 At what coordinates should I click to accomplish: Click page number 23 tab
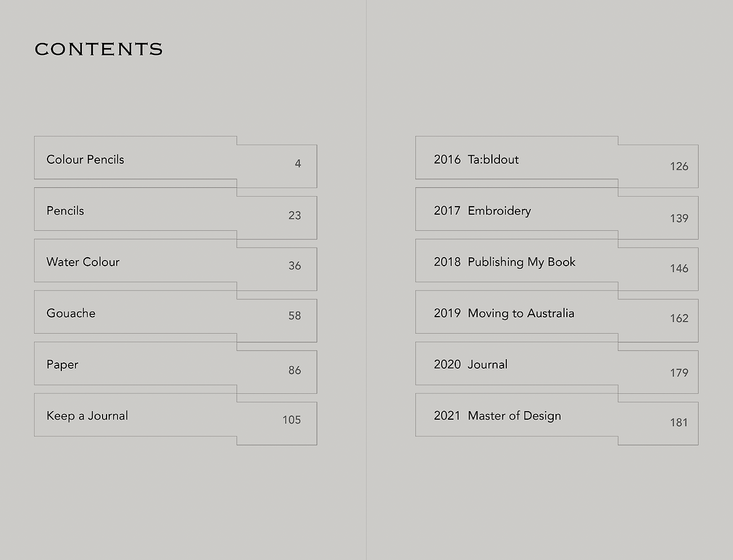[x=277, y=218]
